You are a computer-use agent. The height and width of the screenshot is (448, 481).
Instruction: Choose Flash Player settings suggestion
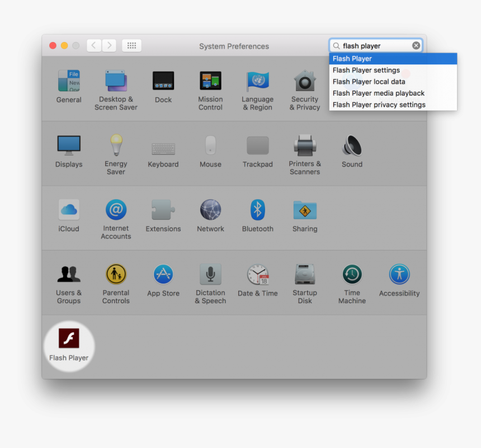[393, 70]
